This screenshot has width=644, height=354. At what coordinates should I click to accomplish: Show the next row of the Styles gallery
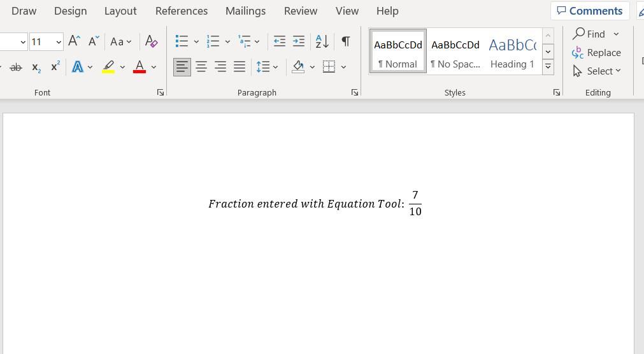pos(548,52)
